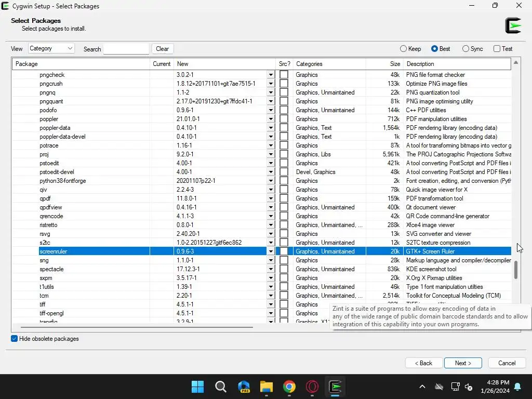Click the Cygwin title bar icon
Image resolution: width=532 pixels, height=399 pixels.
(5, 6)
